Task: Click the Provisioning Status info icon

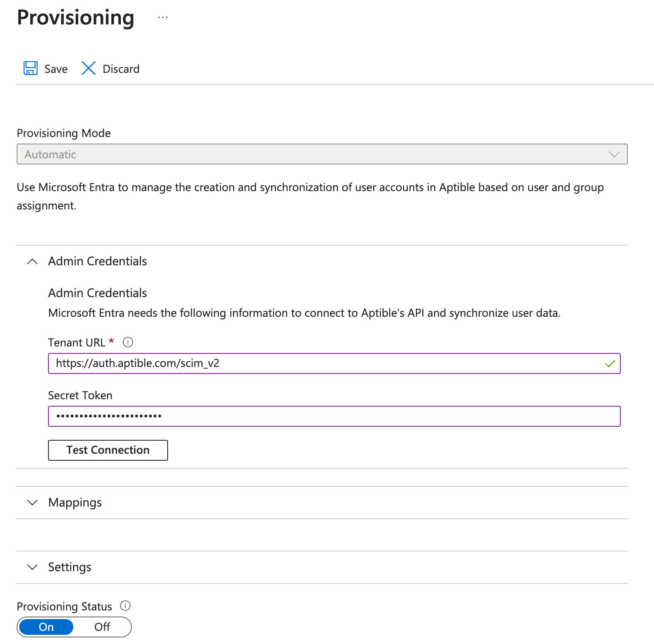Action: (125, 606)
